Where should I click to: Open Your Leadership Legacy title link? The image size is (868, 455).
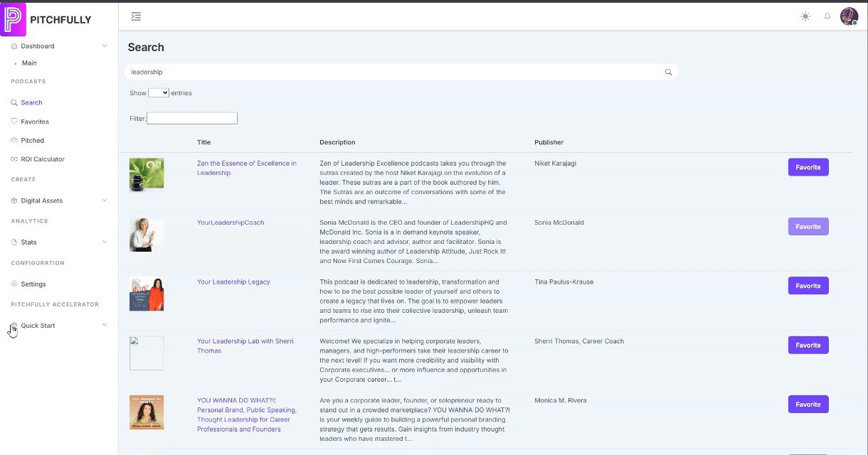[x=233, y=282]
